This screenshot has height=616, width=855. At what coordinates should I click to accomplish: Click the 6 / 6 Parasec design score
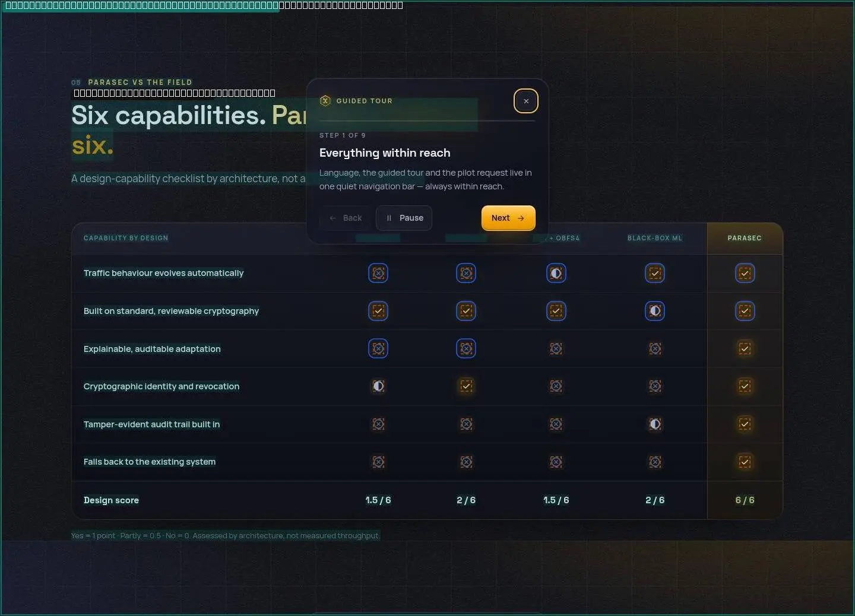(745, 500)
